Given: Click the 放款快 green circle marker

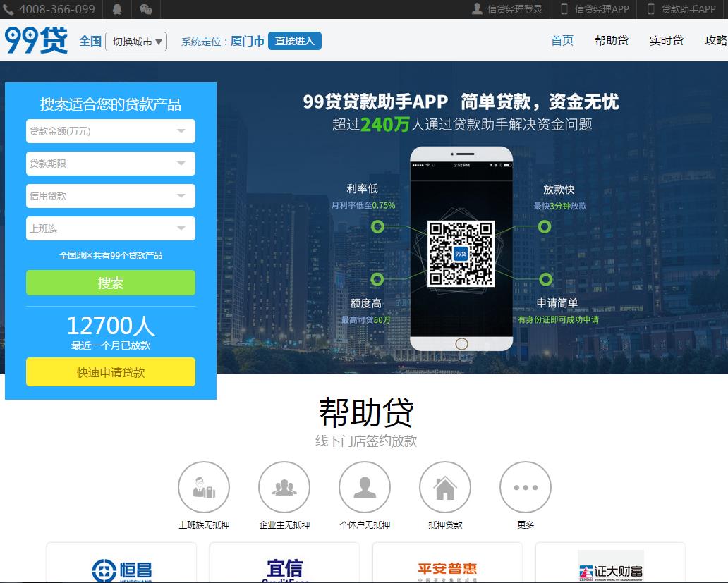Looking at the screenshot, I should 545,226.
